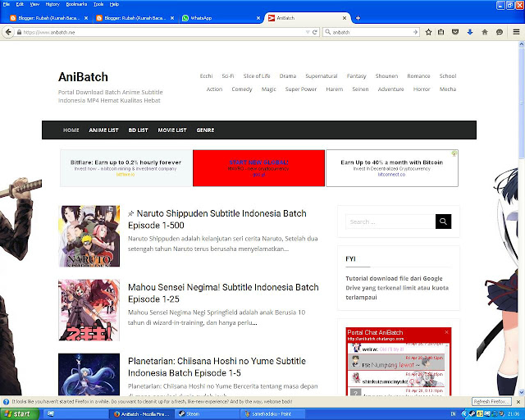525x420 pixels.
Task: Select the Sci-Fi genre link
Action: pyautogui.click(x=228, y=76)
